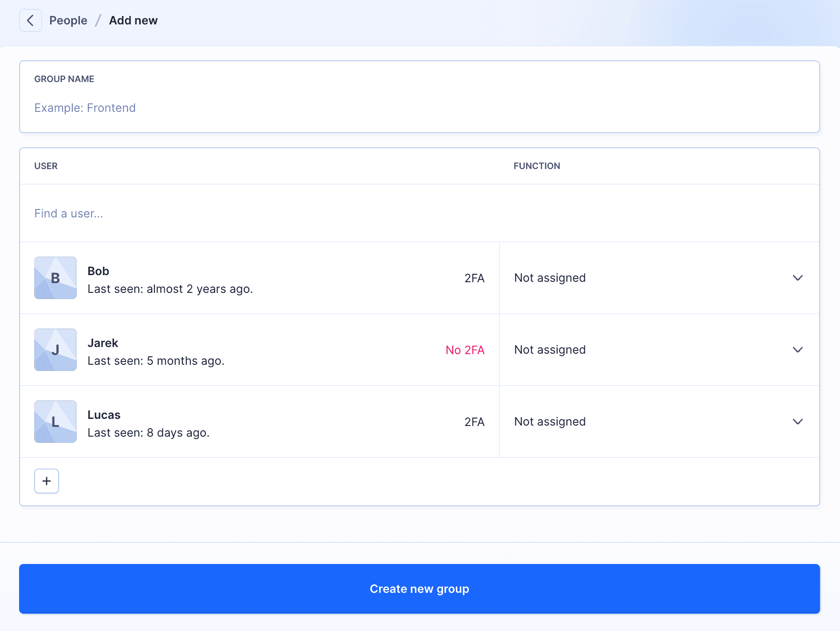Click the back arrow button
The width and height of the screenshot is (840, 631).
31,20
